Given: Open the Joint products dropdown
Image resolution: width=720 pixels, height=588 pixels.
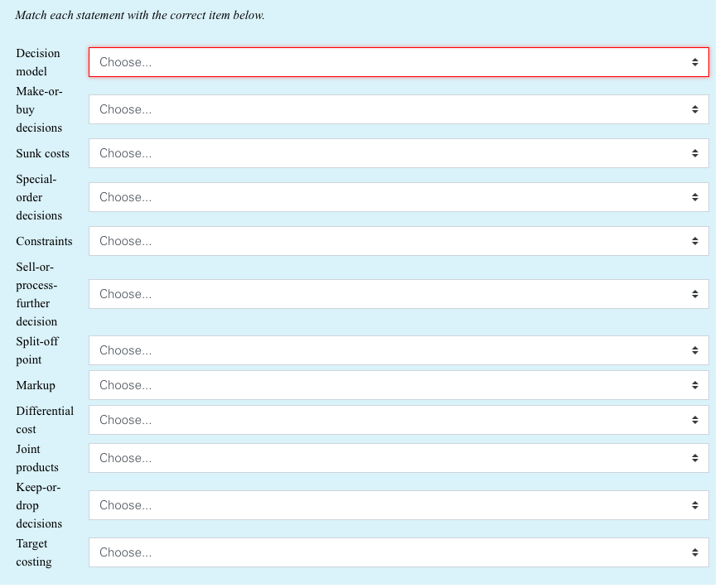Looking at the screenshot, I should tap(399, 458).
